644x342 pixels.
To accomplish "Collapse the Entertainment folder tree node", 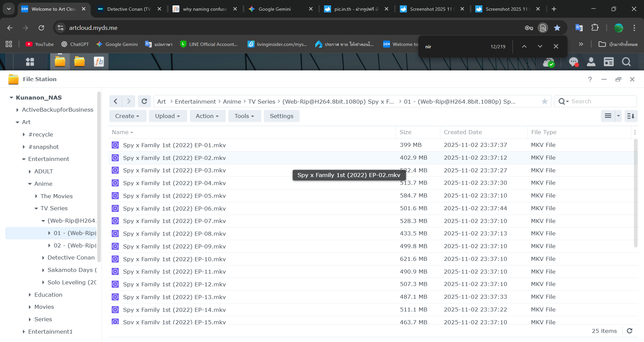I will click(24, 159).
